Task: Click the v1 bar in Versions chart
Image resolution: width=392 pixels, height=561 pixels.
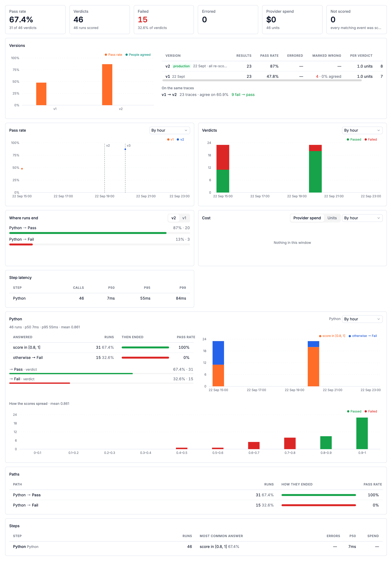Action: [x=41, y=94]
